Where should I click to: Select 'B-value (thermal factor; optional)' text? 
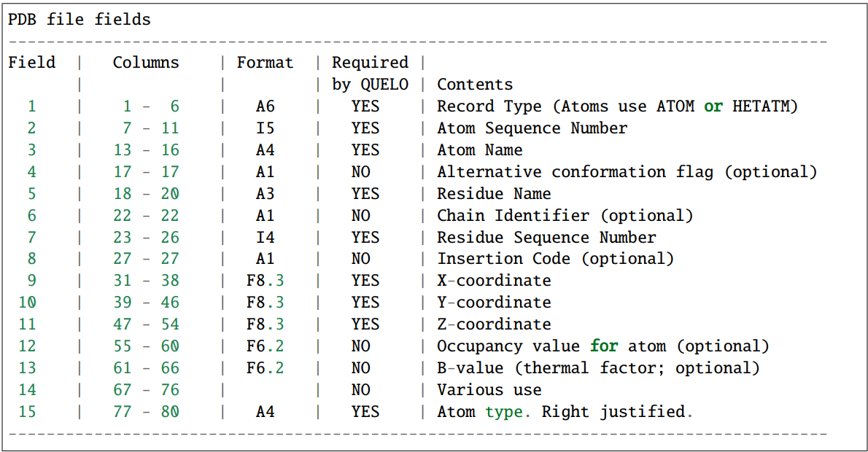(x=598, y=368)
